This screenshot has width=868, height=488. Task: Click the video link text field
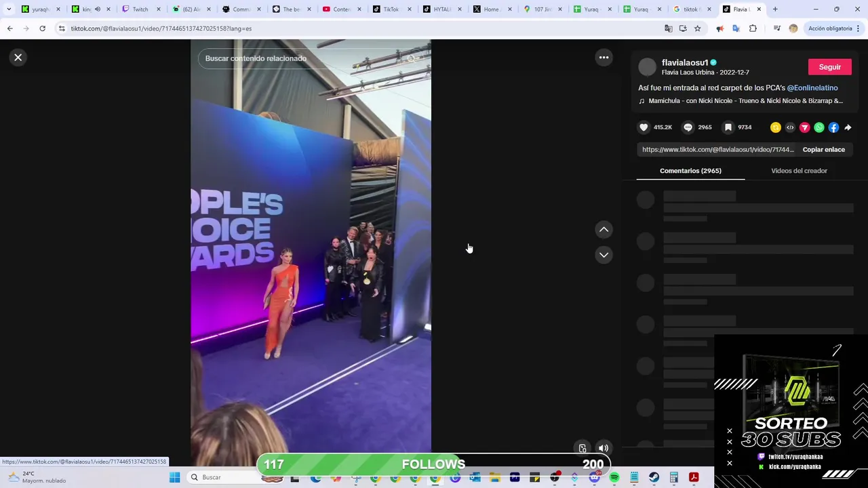(x=717, y=150)
